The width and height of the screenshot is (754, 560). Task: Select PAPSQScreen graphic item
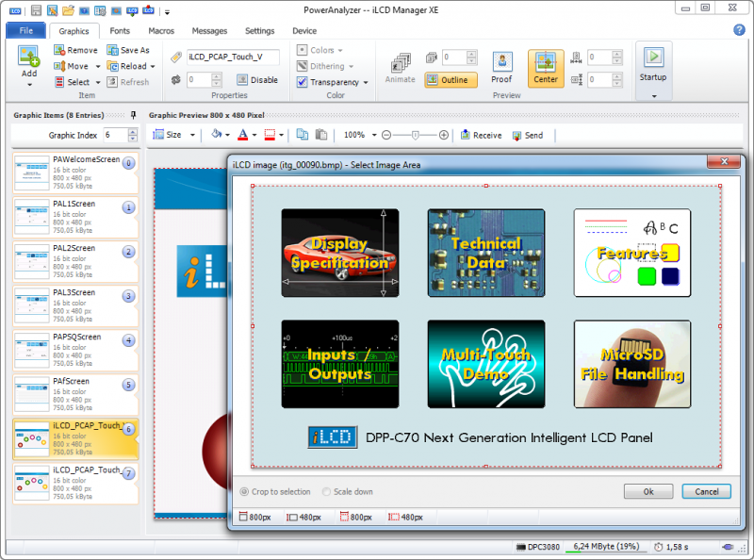[x=75, y=351]
